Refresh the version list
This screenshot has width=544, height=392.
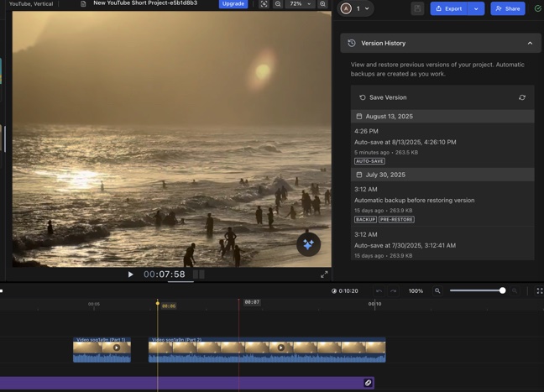point(522,97)
